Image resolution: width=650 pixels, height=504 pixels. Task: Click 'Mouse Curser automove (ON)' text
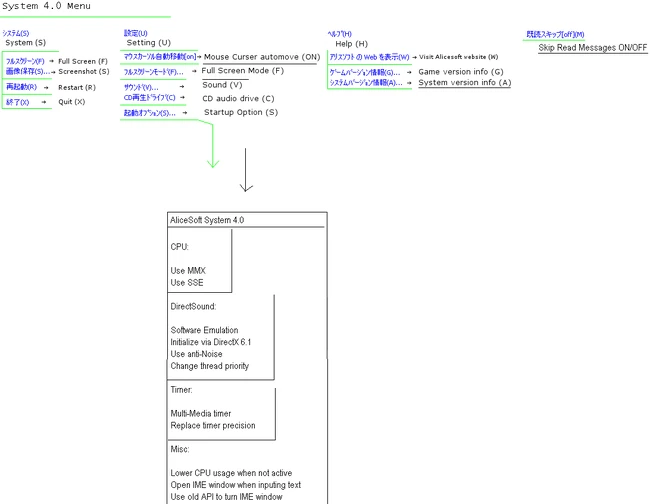click(262, 57)
